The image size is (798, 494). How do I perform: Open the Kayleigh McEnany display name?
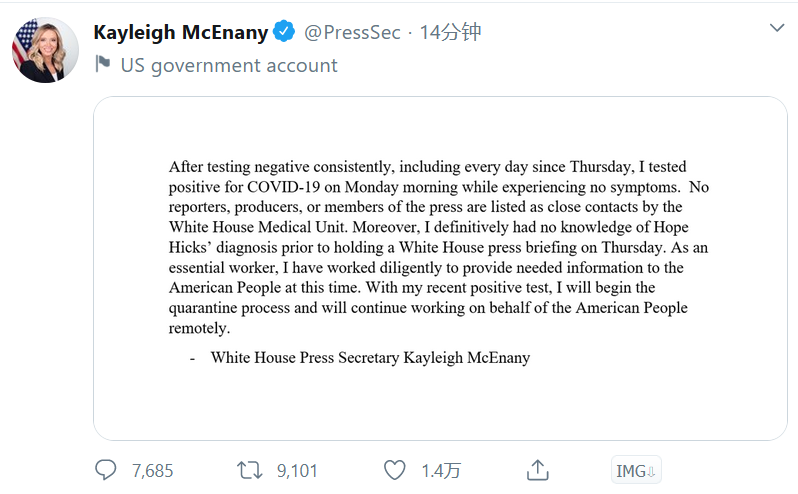pos(180,32)
